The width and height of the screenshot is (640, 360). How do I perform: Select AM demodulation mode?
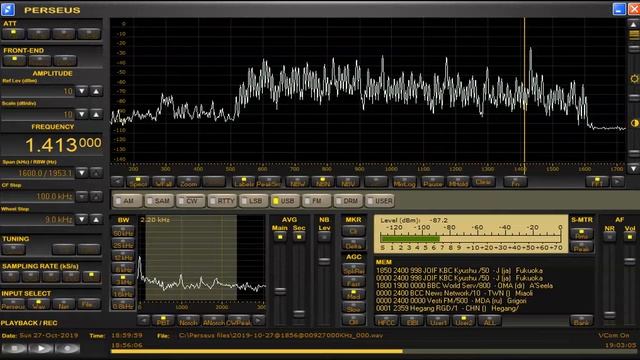[128, 201]
